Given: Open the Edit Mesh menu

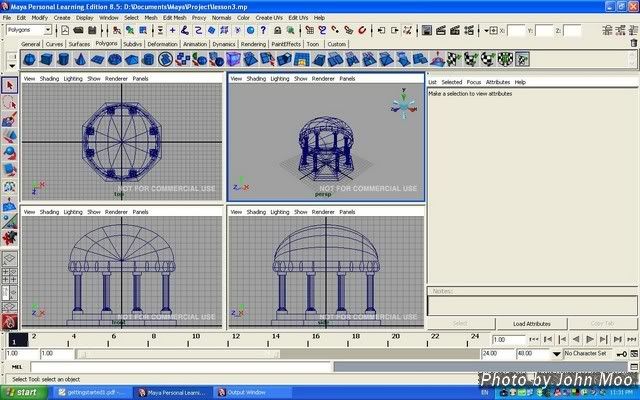Looking at the screenshot, I should (174, 18).
